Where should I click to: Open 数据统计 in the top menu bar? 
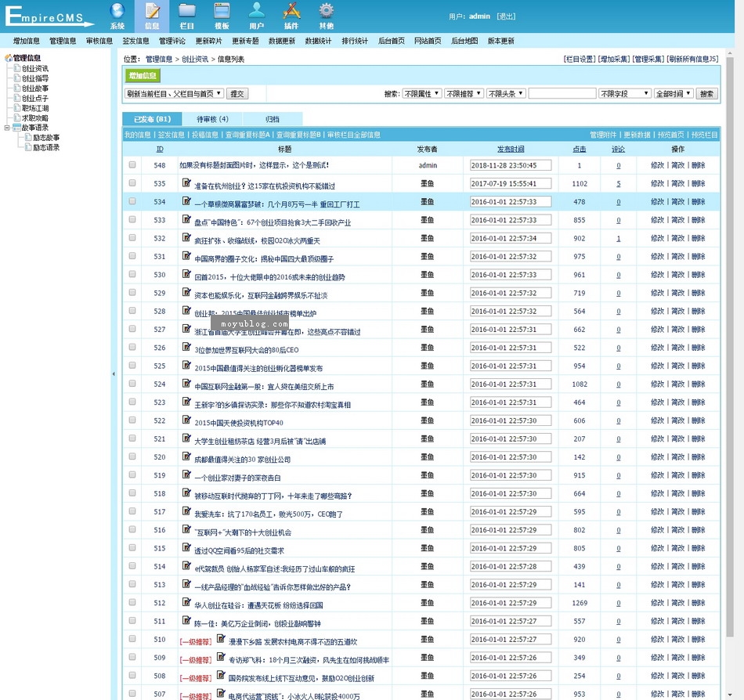click(x=319, y=41)
